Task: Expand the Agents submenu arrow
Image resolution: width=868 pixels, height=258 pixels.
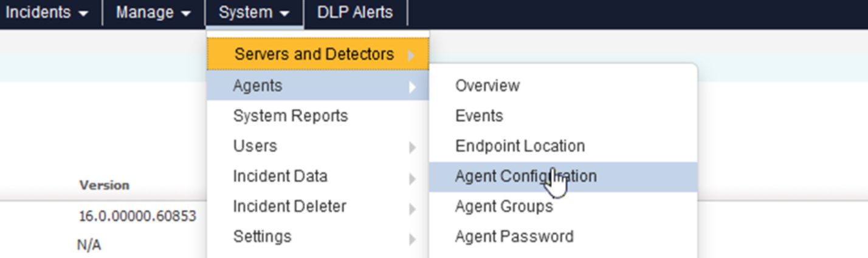Action: coord(412,87)
